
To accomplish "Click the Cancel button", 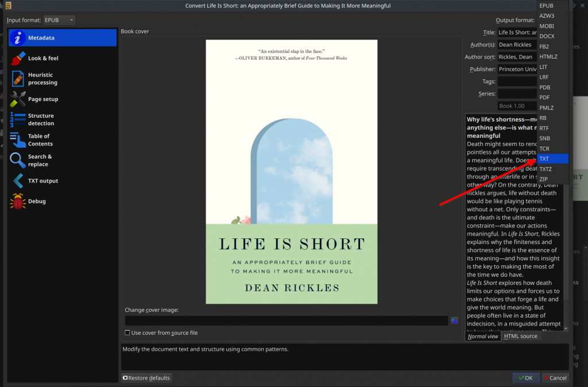I will click(555, 378).
